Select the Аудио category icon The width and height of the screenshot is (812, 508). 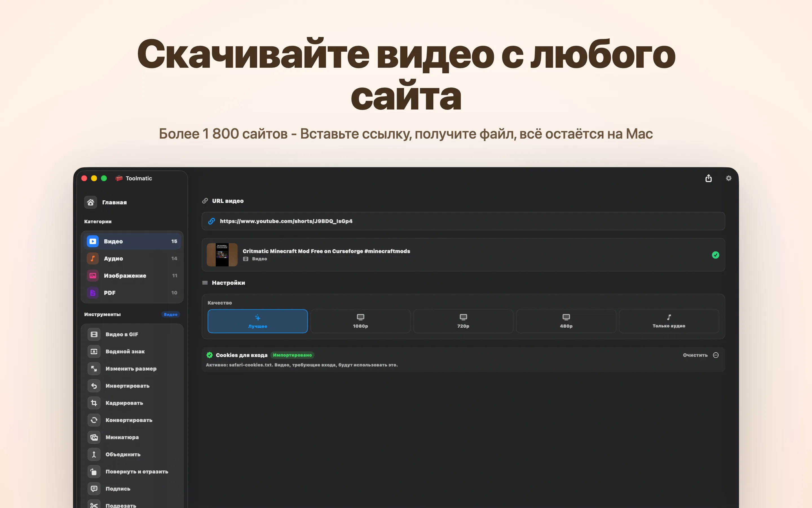92,258
